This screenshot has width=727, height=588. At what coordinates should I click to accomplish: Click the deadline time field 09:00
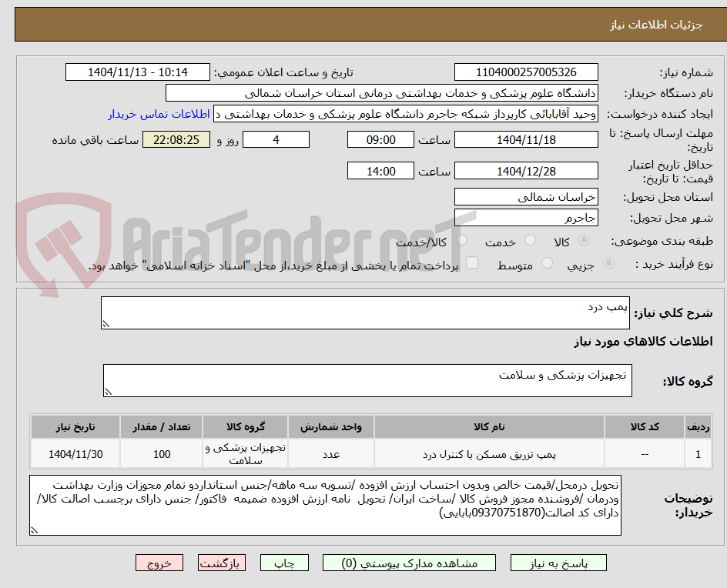click(380, 139)
